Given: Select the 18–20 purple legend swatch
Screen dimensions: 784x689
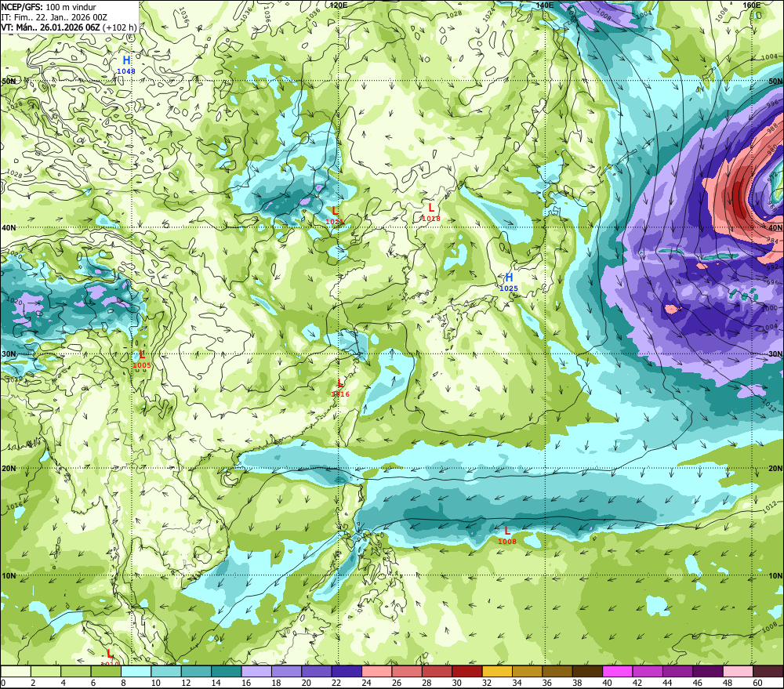Looking at the screenshot, I should point(286,671).
